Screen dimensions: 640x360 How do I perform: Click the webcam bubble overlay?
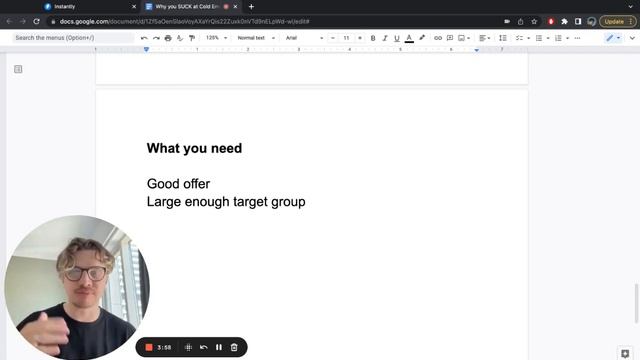pyautogui.click(x=77, y=287)
